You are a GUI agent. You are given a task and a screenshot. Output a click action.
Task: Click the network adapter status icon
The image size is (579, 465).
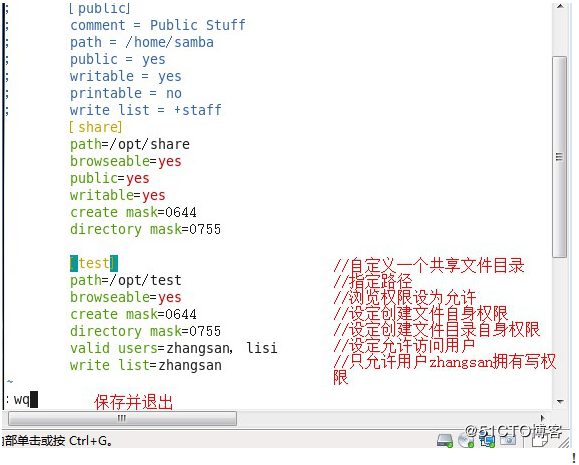coord(487,440)
